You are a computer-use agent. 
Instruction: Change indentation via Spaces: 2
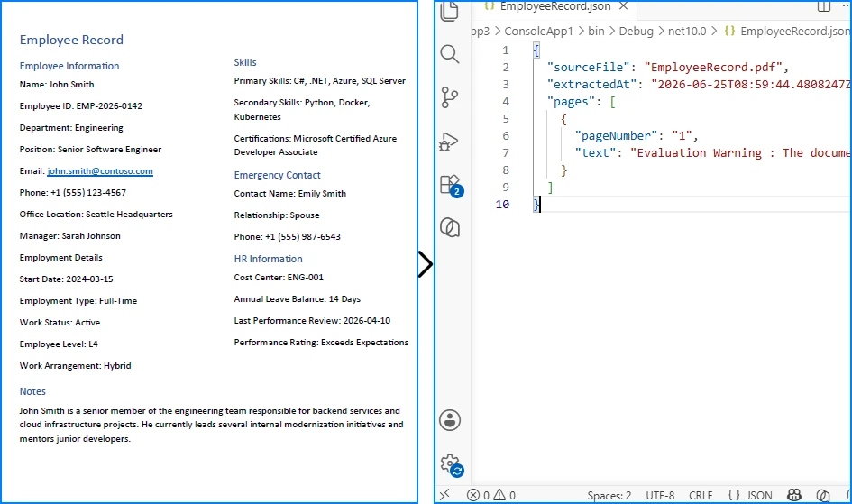click(x=609, y=495)
